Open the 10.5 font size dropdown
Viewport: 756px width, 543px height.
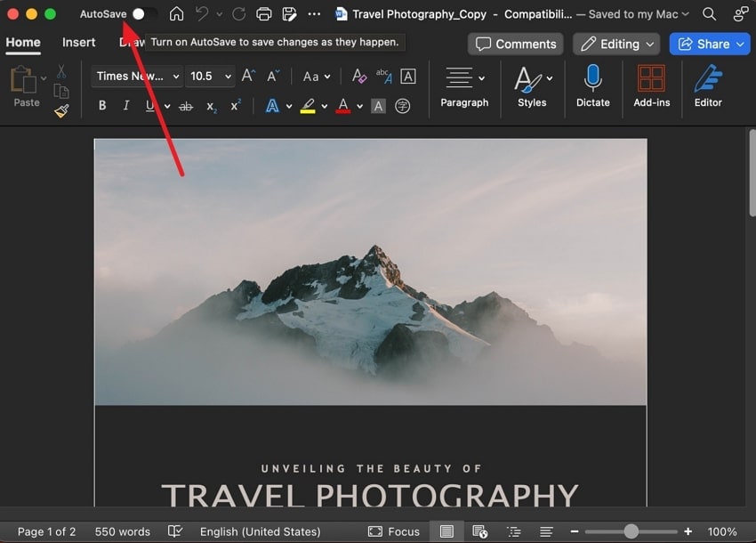pyautogui.click(x=210, y=77)
